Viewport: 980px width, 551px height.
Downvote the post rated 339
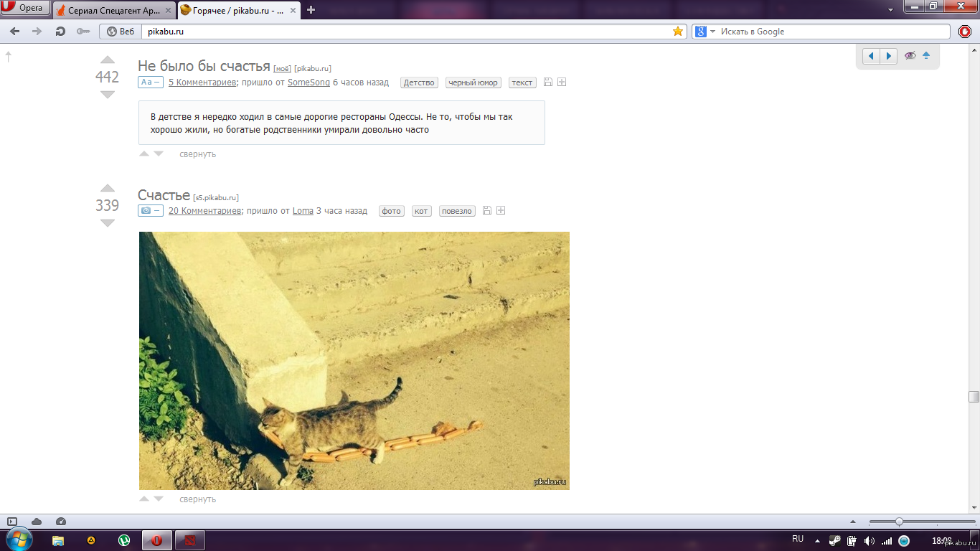(108, 223)
